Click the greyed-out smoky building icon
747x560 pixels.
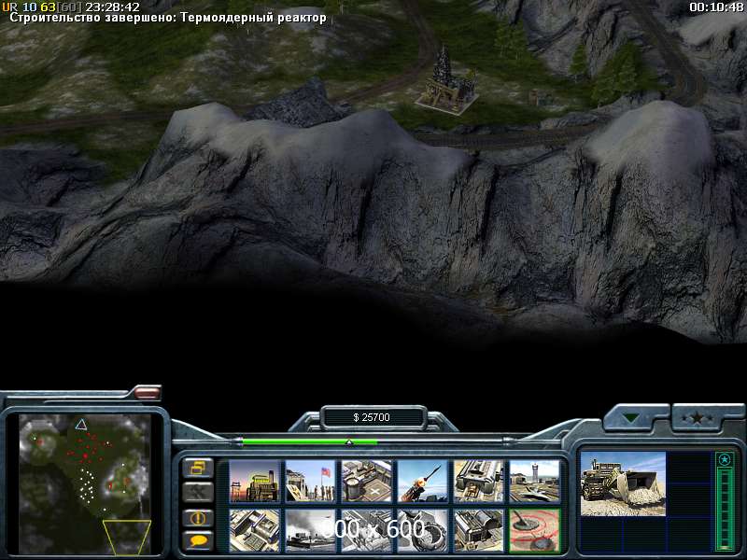click(x=310, y=530)
